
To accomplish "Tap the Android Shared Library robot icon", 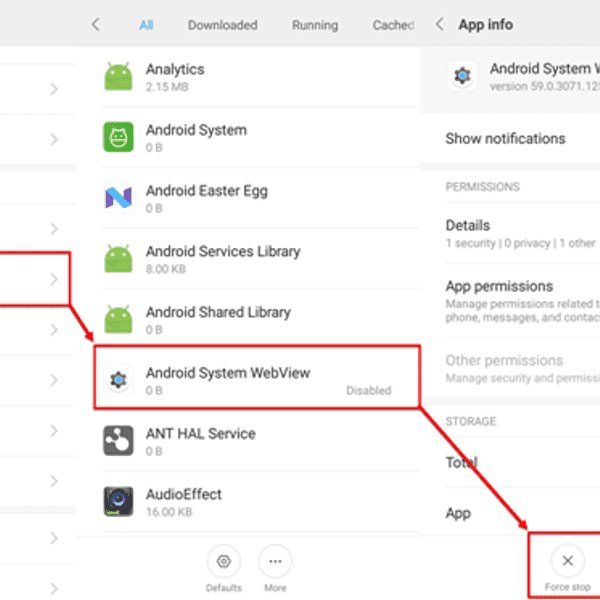I will pos(118,319).
